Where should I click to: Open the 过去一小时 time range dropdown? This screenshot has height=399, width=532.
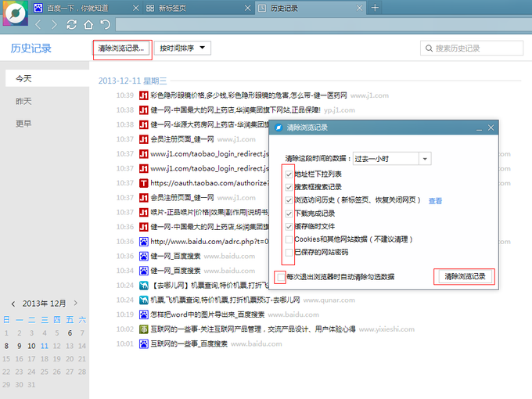click(391, 158)
